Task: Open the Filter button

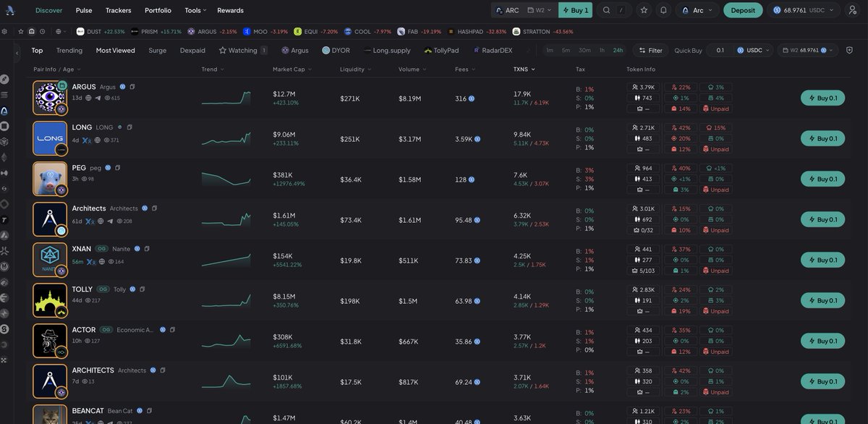Action: 650,51
